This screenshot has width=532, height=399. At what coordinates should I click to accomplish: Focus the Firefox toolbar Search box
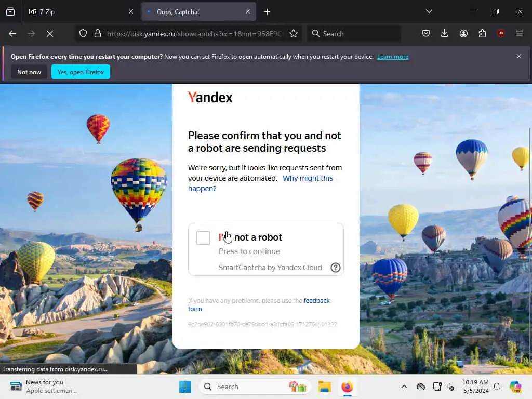pyautogui.click(x=353, y=34)
